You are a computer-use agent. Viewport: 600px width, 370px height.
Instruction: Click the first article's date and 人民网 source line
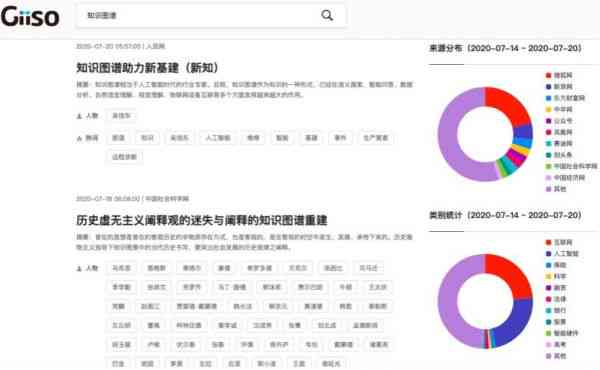[x=121, y=46]
